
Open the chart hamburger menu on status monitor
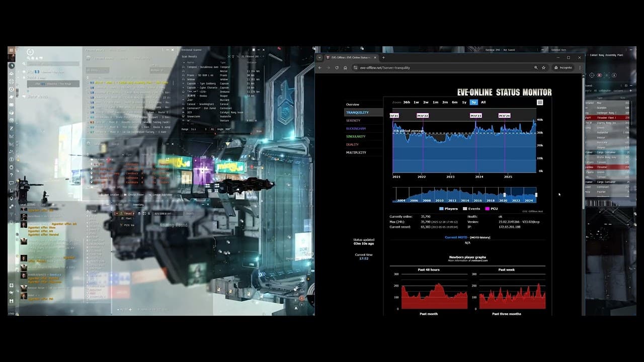tap(540, 102)
